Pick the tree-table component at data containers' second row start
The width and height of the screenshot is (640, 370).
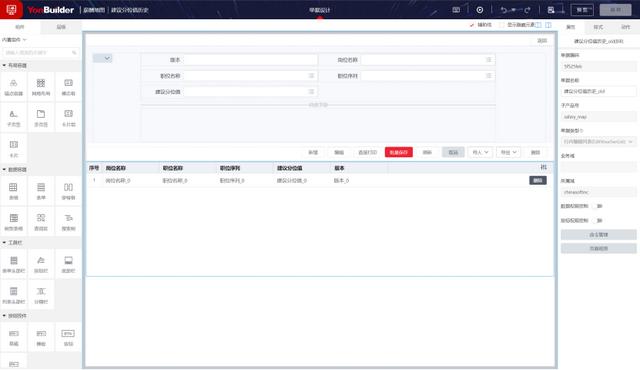pyautogui.click(x=13, y=222)
